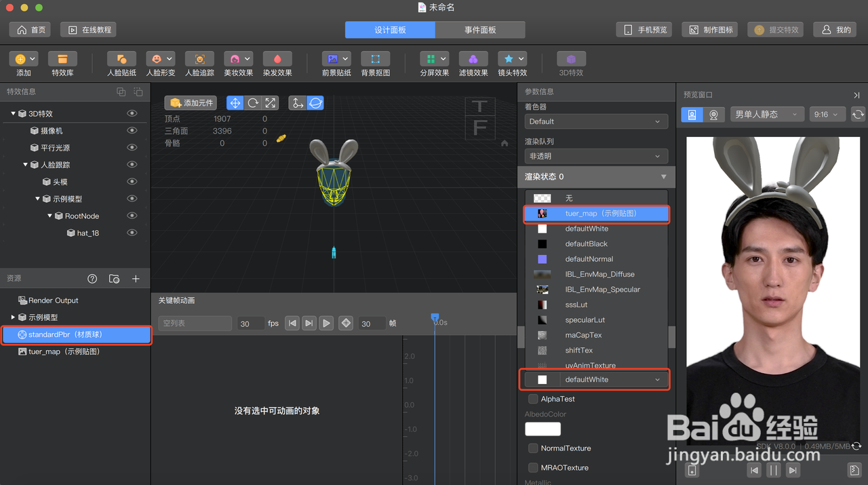Screen dimensions: 868x485
Task: Click the viewport home reset icon
Action: (x=505, y=143)
